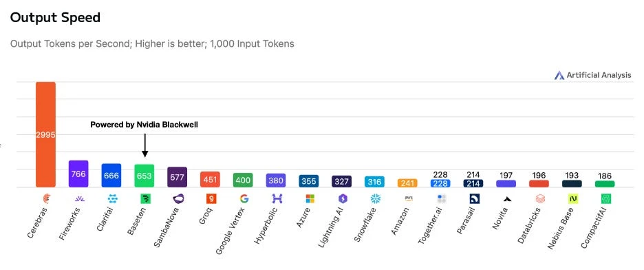Click the Cerebras logo icon
Image resolution: width=644 pixels, height=270 pixels.
tap(46, 199)
